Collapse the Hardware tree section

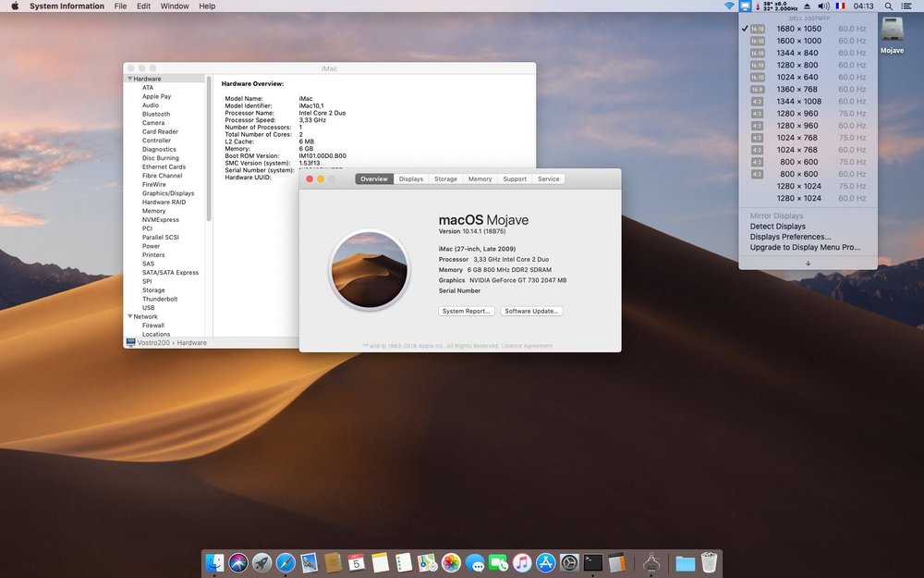tap(129, 79)
